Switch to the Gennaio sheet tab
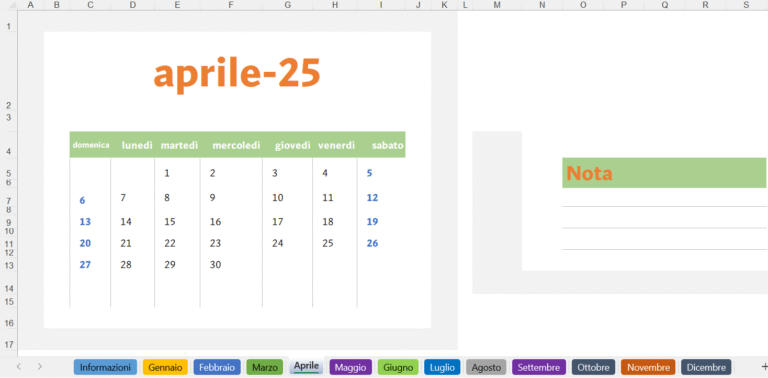Image resolution: width=768 pixels, height=378 pixels. (x=165, y=367)
